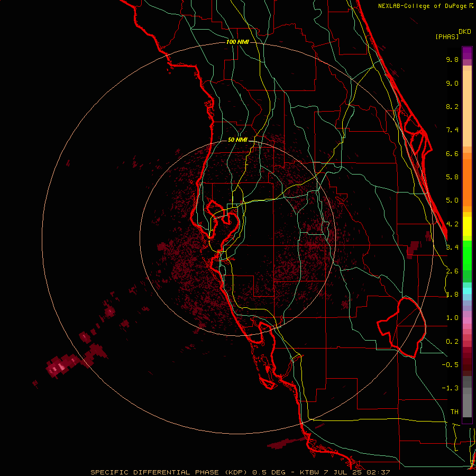The image size is (476, 476).
Task: Click the 3.4 scale value
Action: click(452, 248)
